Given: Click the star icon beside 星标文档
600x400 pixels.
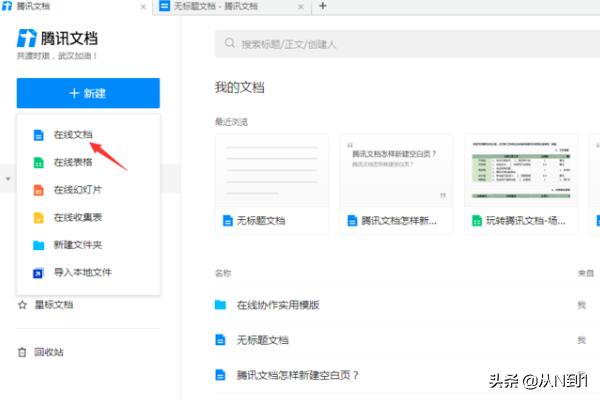Looking at the screenshot, I should coord(23,305).
